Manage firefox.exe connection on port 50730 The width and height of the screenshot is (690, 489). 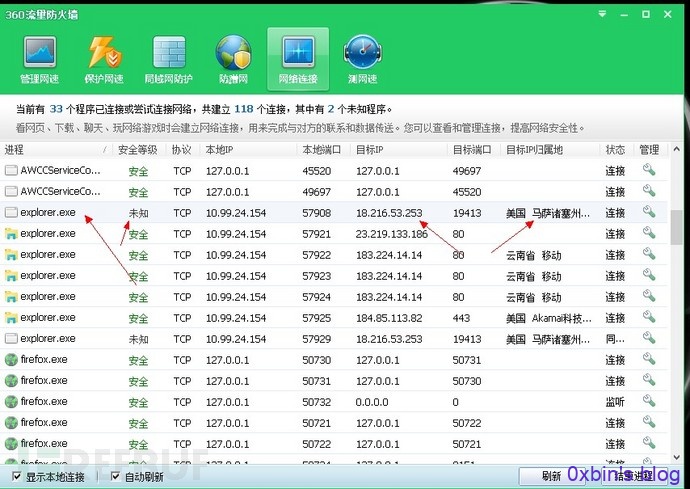[649, 359]
